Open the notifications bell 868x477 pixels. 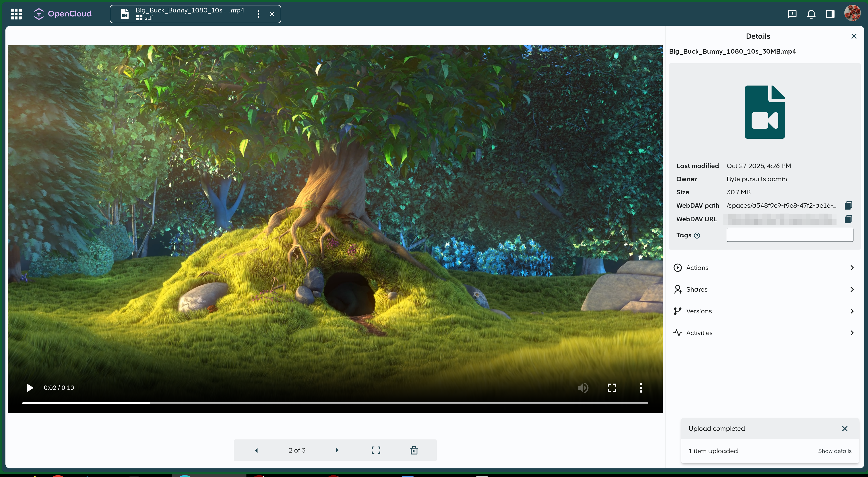pyautogui.click(x=811, y=14)
